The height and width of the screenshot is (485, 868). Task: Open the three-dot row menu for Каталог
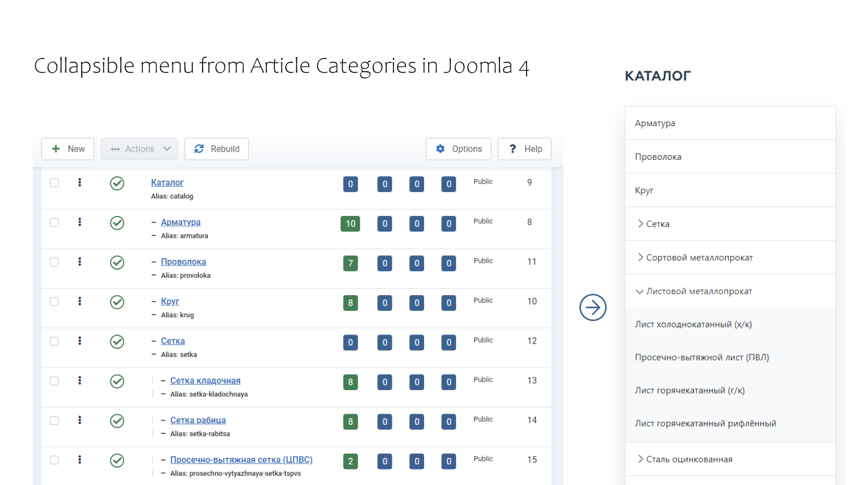80,183
